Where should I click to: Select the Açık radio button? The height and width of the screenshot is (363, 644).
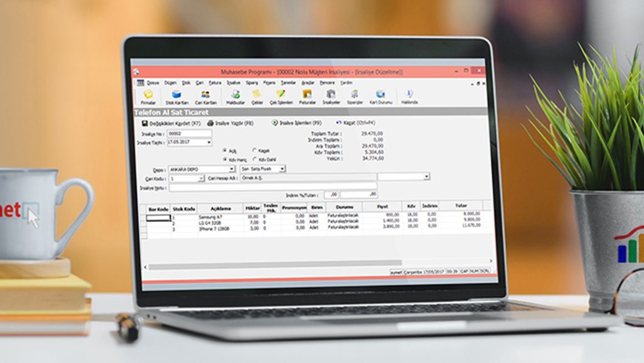click(225, 150)
